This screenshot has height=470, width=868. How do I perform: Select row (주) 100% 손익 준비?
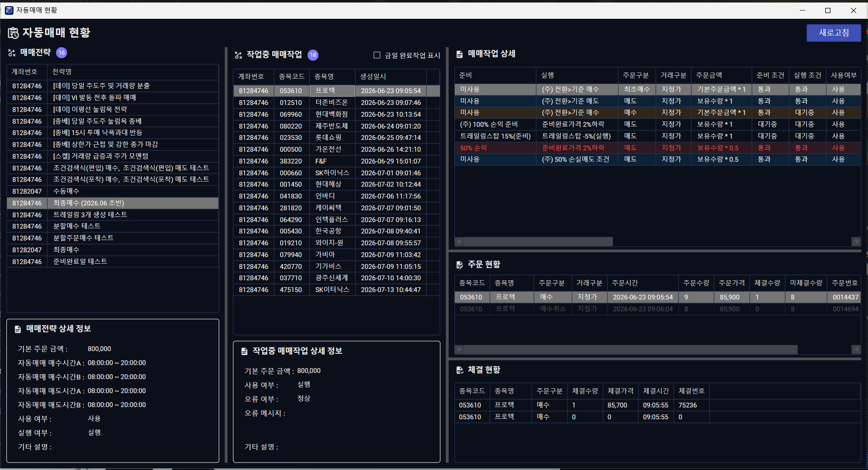click(657, 125)
